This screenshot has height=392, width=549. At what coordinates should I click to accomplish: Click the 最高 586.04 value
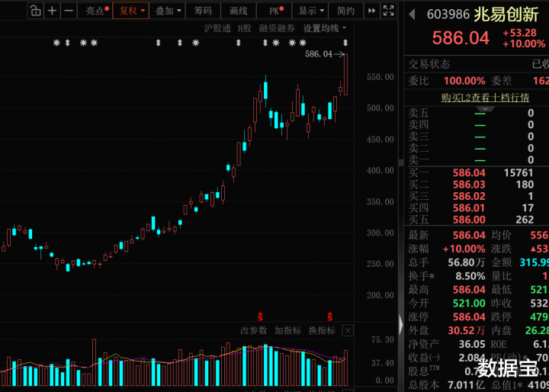[469, 290]
